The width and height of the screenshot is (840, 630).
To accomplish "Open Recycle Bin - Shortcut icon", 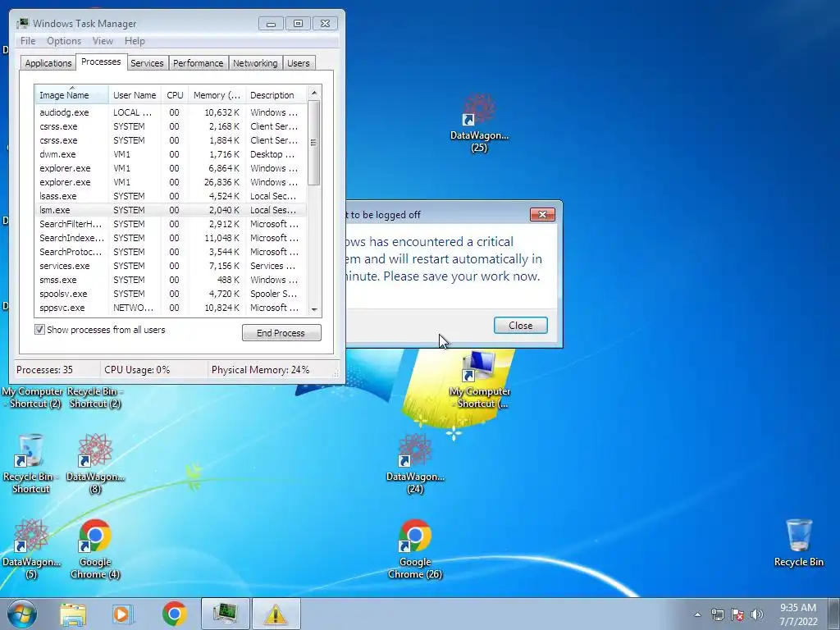I will tap(30, 464).
